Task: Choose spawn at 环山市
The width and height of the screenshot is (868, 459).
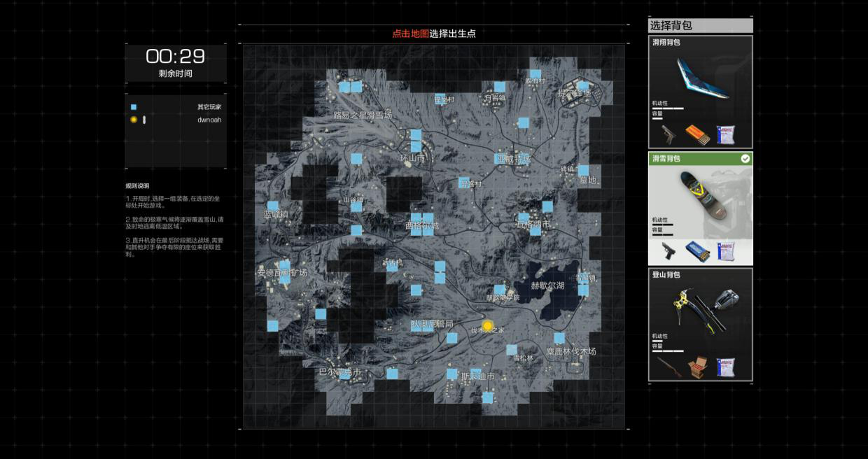Action: [412, 158]
